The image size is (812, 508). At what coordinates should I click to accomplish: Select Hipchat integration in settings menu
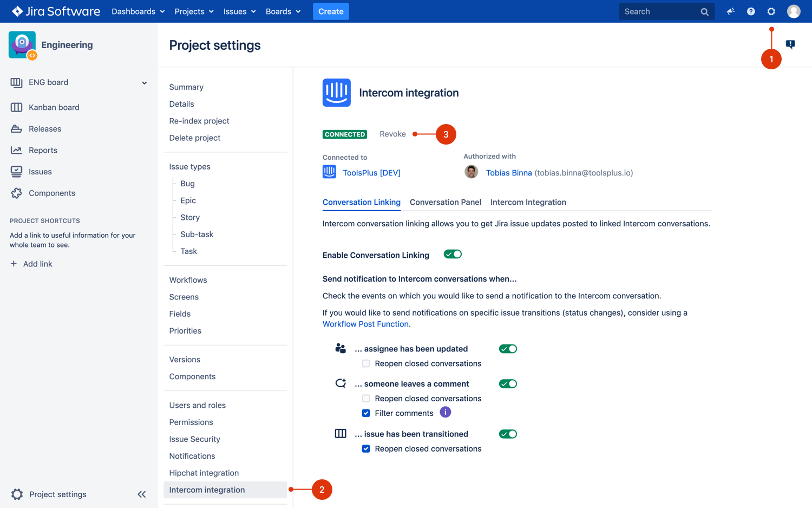[x=204, y=473]
